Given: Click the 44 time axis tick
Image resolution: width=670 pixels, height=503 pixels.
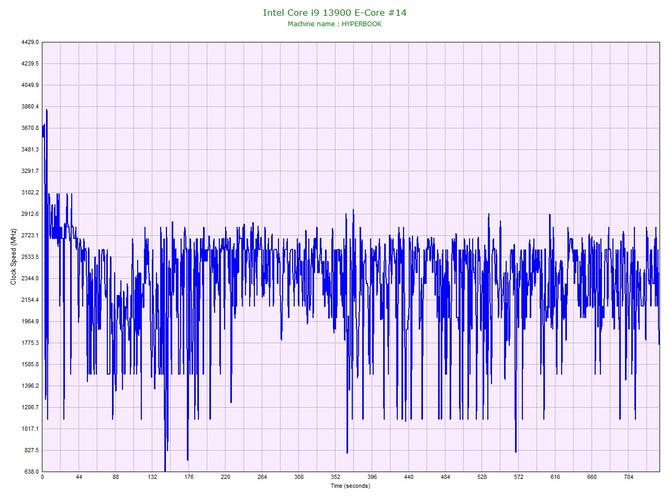Looking at the screenshot, I should [79, 477].
